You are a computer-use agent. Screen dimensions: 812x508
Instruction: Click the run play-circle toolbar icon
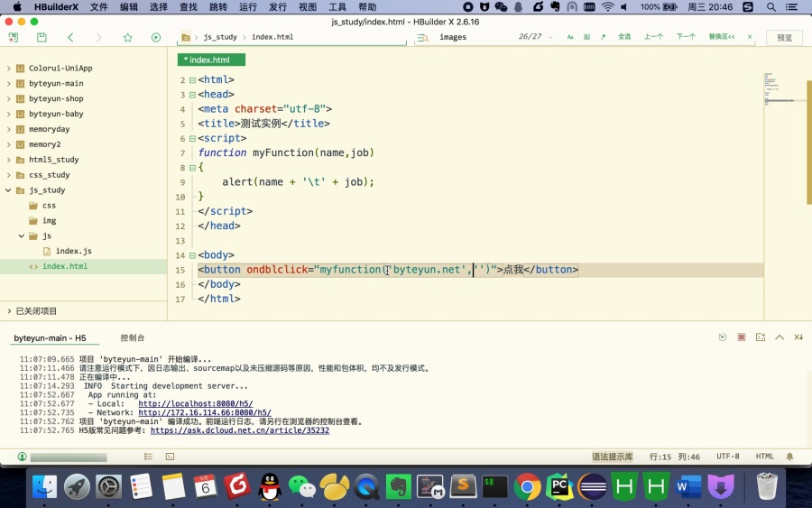tap(156, 37)
